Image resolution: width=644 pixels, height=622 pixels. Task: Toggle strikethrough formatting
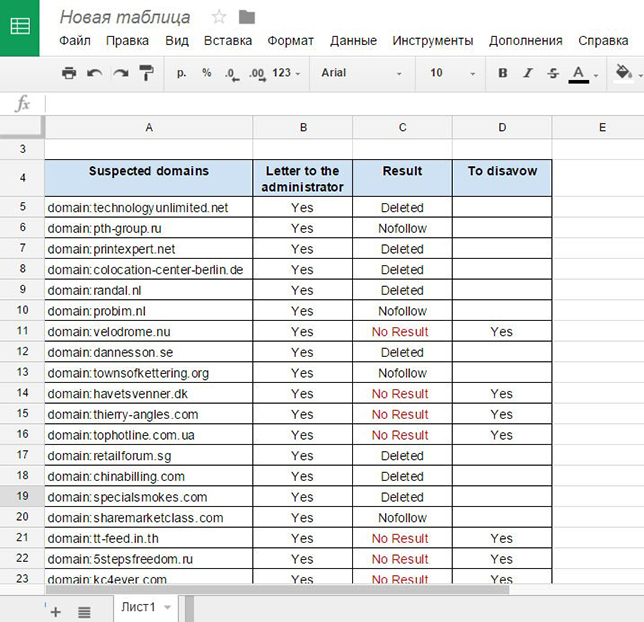(553, 73)
